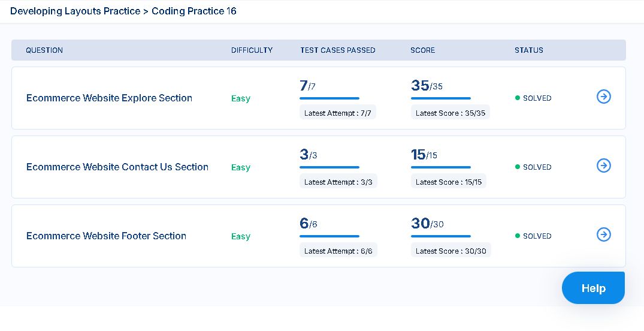644x331 pixels.
Task: Select Coding Practice 16 breadcrumb
Action: point(194,11)
